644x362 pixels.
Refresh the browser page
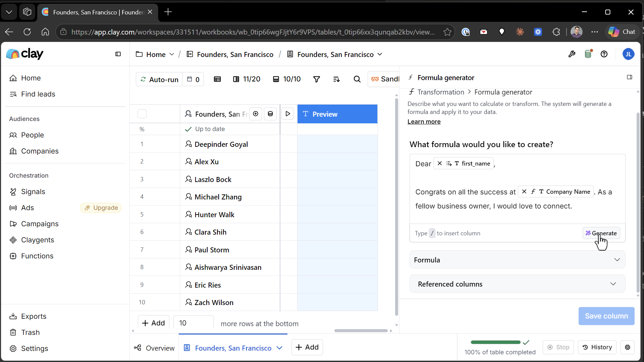27,32
